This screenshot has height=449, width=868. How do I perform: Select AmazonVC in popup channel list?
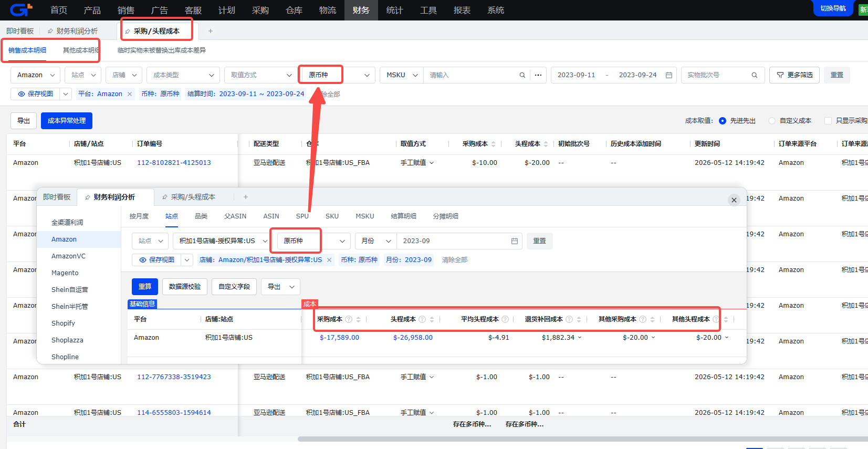[x=68, y=256]
